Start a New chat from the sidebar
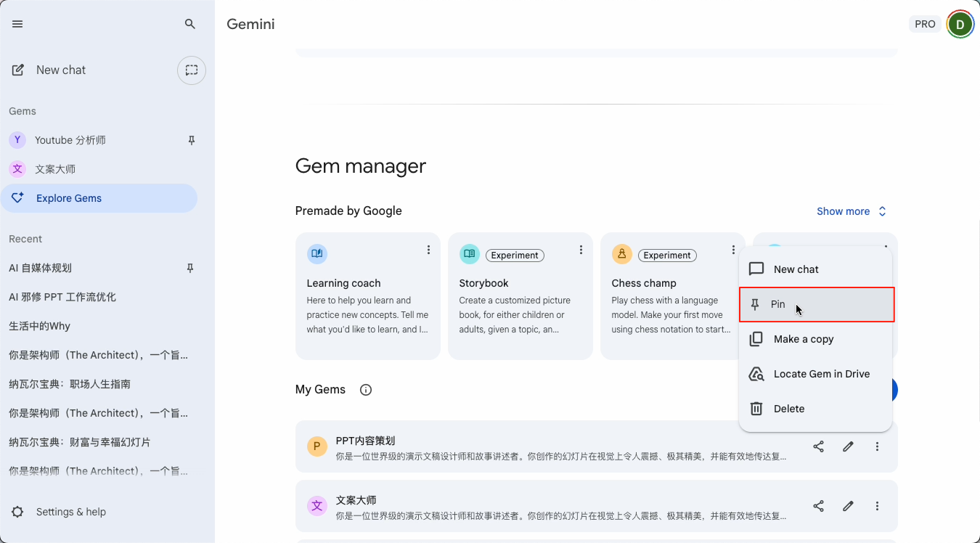Viewport: 980px width, 543px height. tap(61, 70)
